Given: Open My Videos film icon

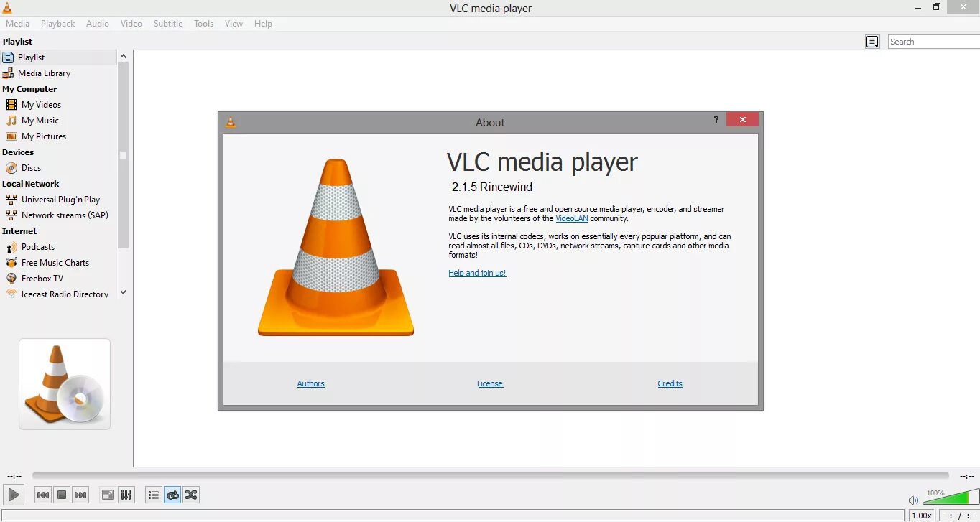Looking at the screenshot, I should pyautogui.click(x=11, y=105).
